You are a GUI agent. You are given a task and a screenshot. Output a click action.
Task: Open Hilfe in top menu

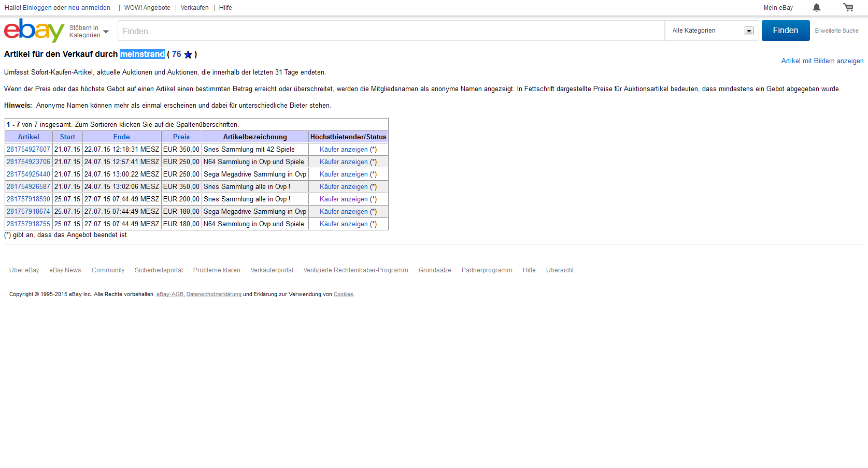(225, 8)
